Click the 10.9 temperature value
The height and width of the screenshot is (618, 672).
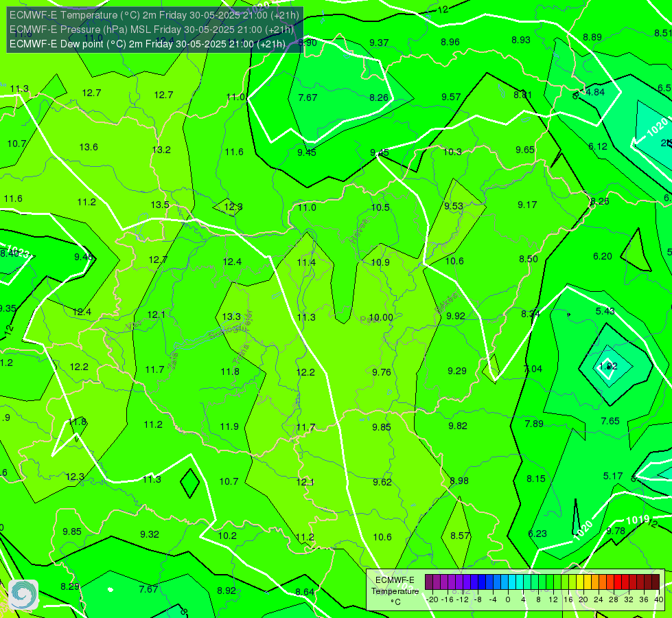pyautogui.click(x=380, y=262)
